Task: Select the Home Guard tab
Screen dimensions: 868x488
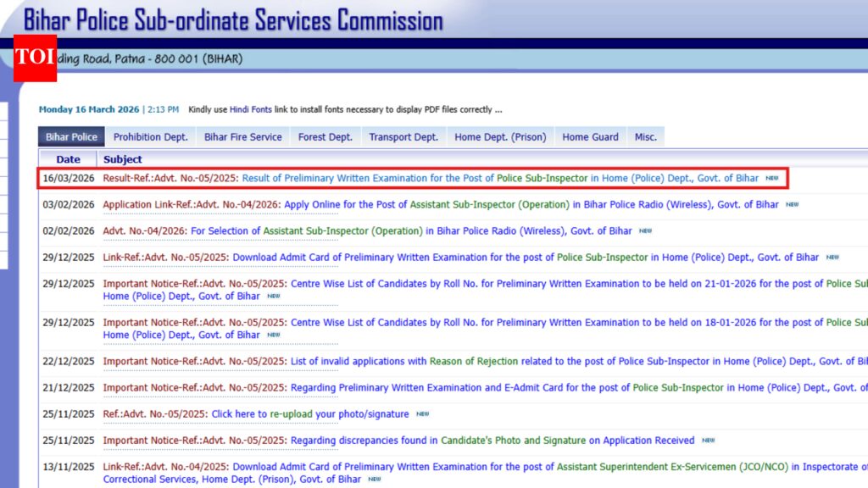Action: pos(589,136)
